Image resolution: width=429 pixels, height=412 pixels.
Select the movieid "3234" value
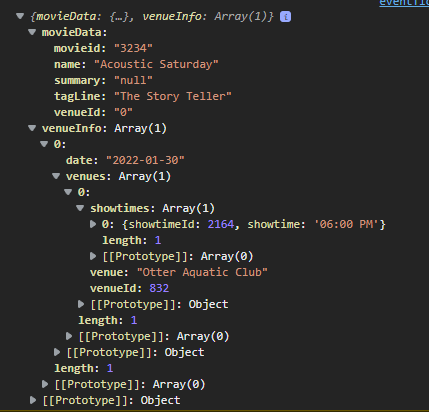pos(133,48)
